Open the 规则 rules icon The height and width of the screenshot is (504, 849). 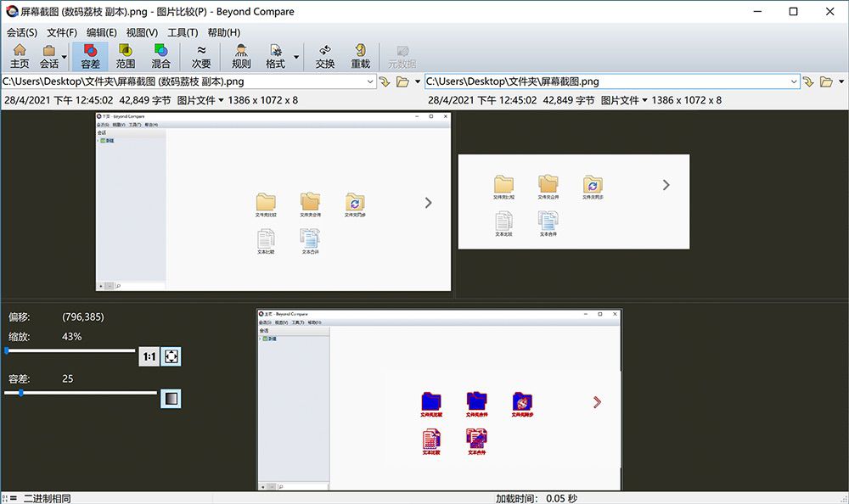pyautogui.click(x=241, y=56)
